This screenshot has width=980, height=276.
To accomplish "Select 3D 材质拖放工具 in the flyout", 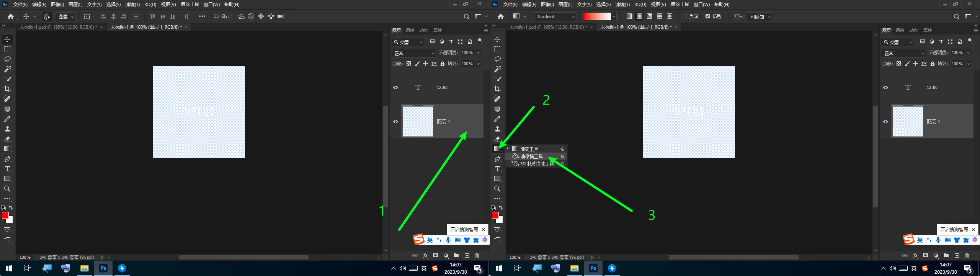I will pyautogui.click(x=537, y=164).
